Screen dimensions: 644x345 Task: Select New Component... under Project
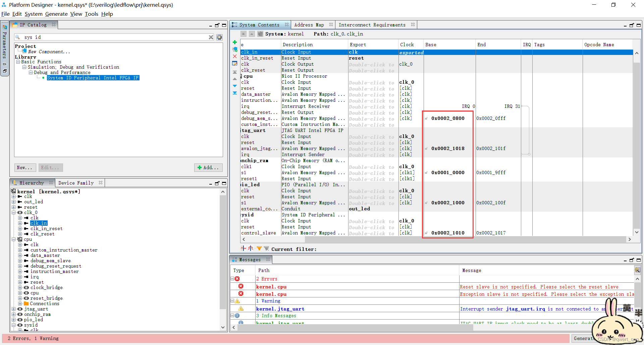click(x=49, y=52)
